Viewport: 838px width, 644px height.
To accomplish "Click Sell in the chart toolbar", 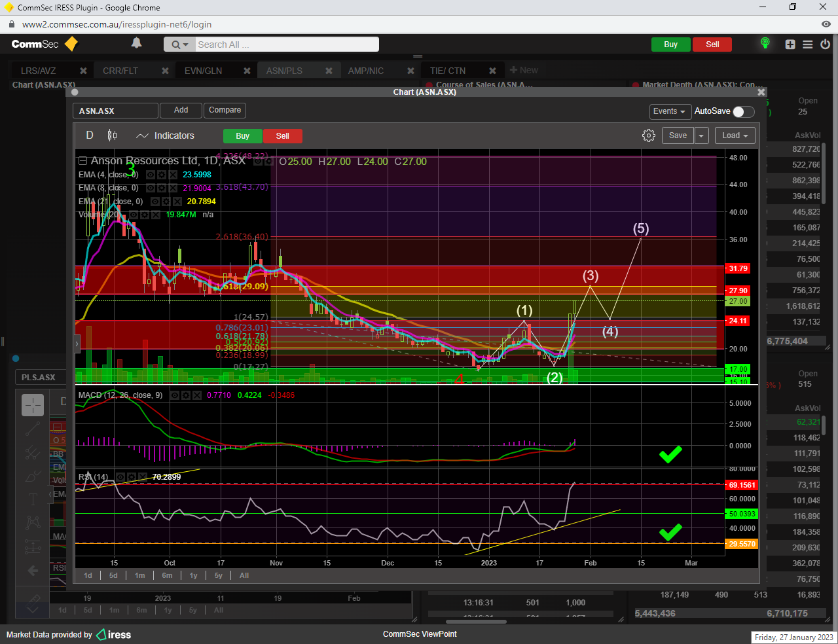I will [283, 136].
